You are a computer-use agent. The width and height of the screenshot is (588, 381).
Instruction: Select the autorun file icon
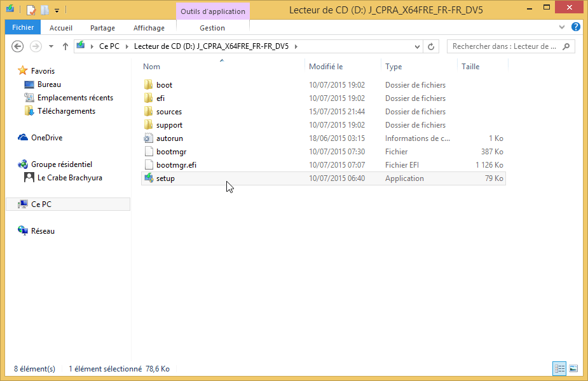coord(149,138)
